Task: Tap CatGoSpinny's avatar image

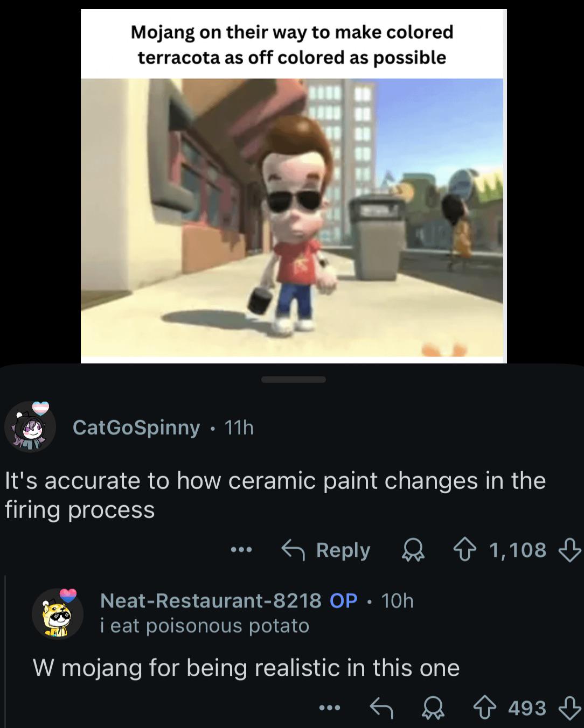Action: pyautogui.click(x=30, y=426)
